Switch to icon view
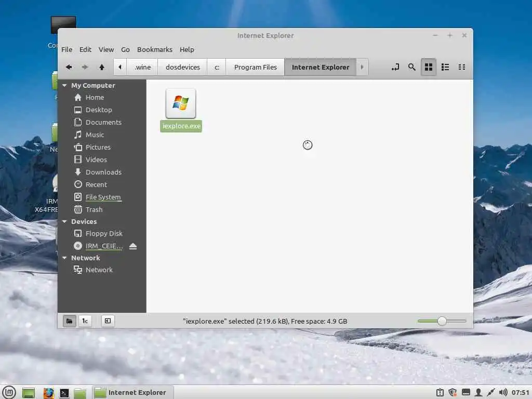The height and width of the screenshot is (399, 532). click(x=429, y=67)
